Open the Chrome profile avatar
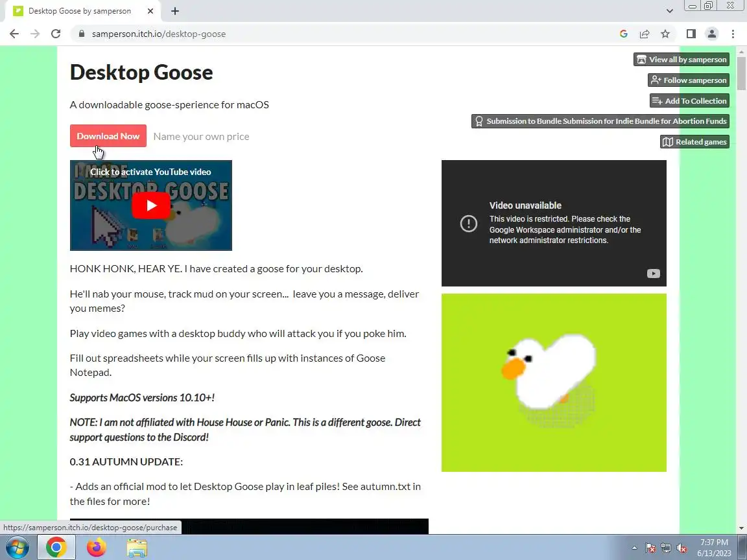The height and width of the screenshot is (560, 747). (x=712, y=34)
